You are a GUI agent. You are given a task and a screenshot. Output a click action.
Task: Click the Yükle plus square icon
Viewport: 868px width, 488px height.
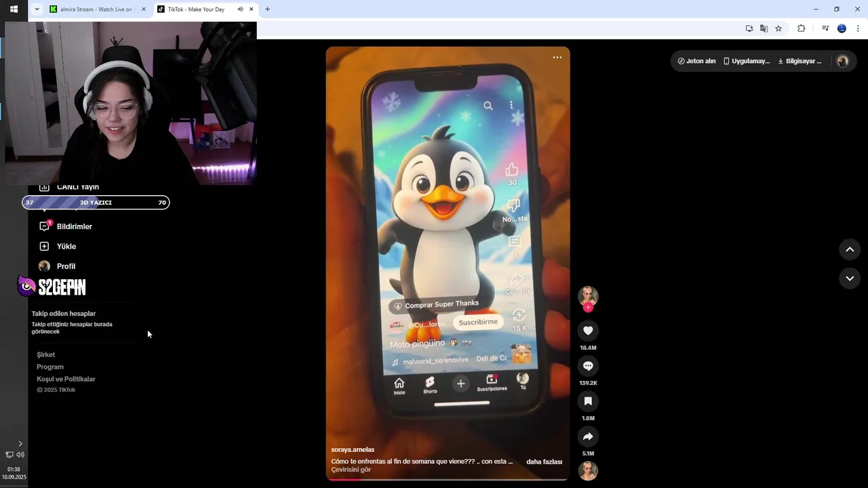click(x=44, y=246)
